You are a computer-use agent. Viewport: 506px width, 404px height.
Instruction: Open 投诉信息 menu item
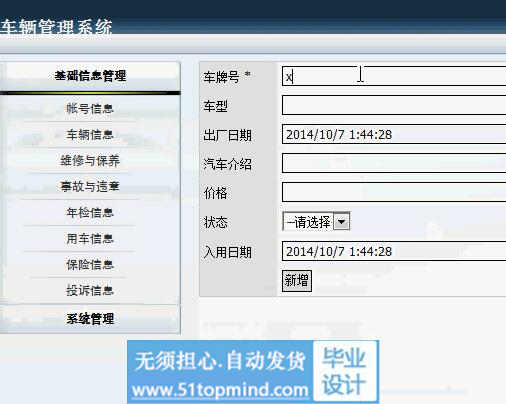click(90, 291)
